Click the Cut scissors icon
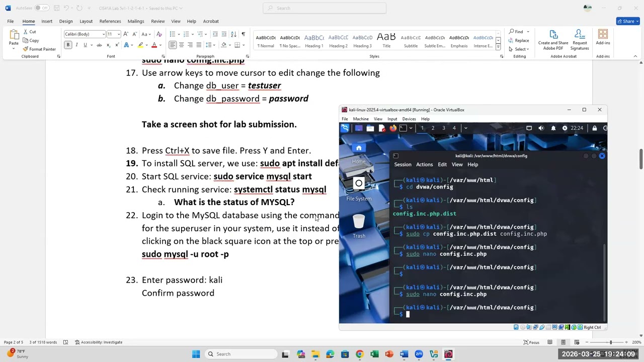The image size is (644, 362). [x=25, y=32]
